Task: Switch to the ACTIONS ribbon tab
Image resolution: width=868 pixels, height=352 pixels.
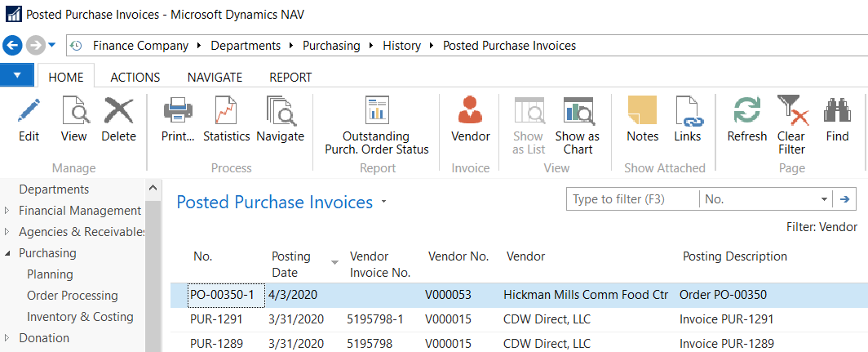Action: [x=135, y=77]
